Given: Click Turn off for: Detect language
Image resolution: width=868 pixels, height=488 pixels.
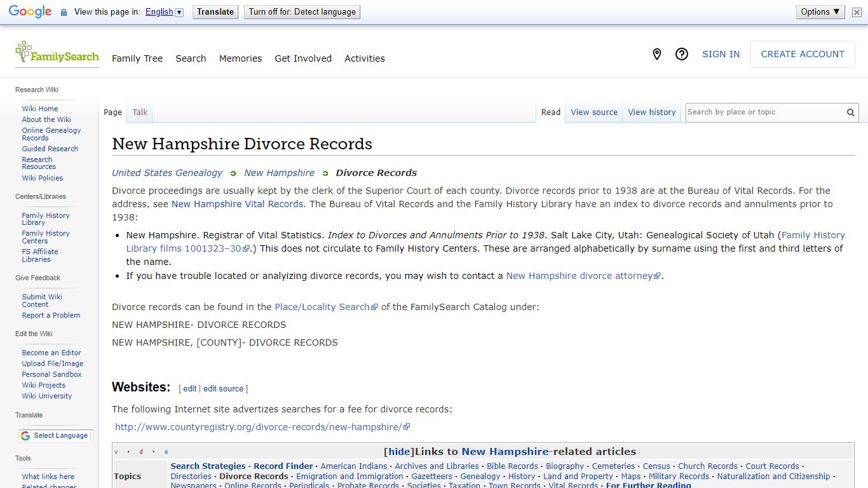Looking at the screenshot, I should tap(302, 12).
